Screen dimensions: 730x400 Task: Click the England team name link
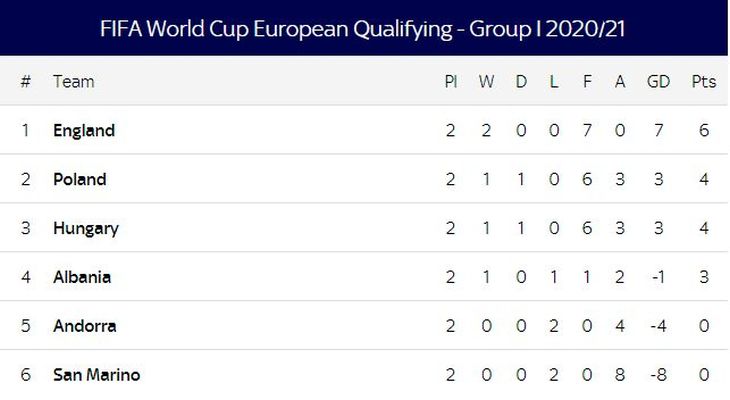point(84,130)
